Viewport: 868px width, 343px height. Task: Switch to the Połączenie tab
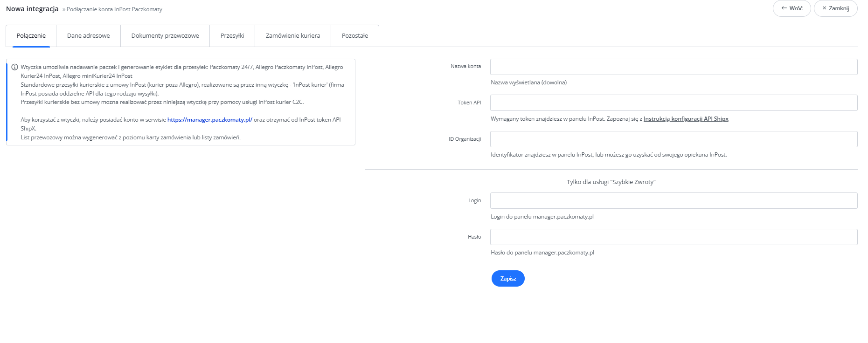pos(31,36)
